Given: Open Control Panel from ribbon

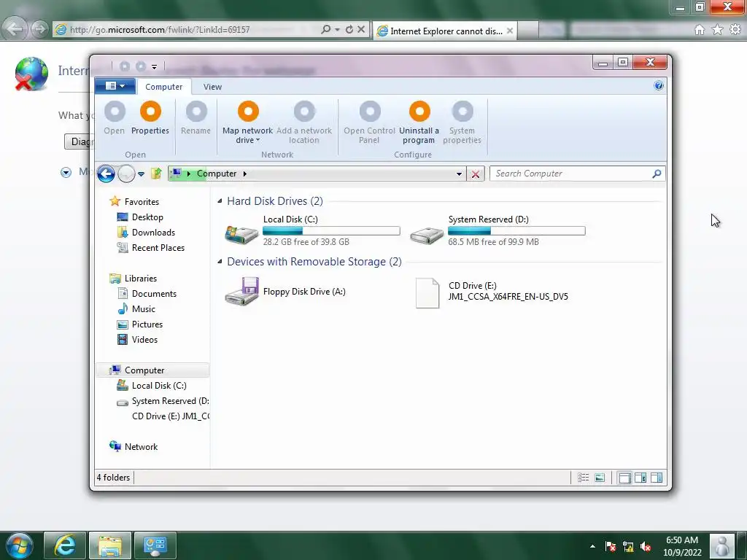Looking at the screenshot, I should (370, 122).
